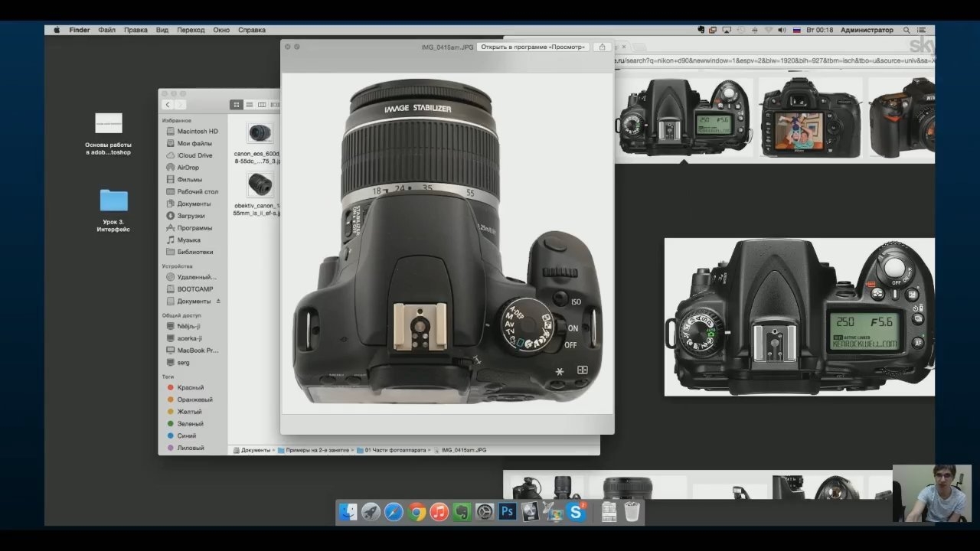
Task: Select MacBook Pr… shared computer in sidebar
Action: [193, 350]
